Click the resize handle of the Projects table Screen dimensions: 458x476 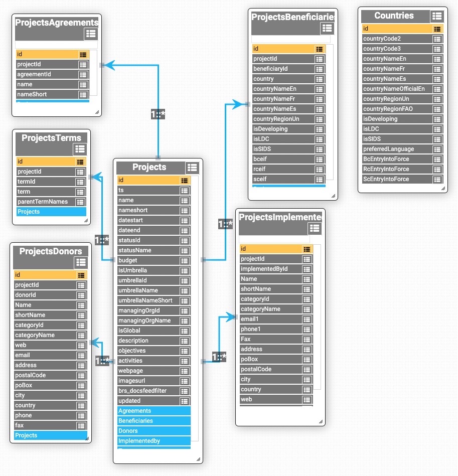coord(198,458)
